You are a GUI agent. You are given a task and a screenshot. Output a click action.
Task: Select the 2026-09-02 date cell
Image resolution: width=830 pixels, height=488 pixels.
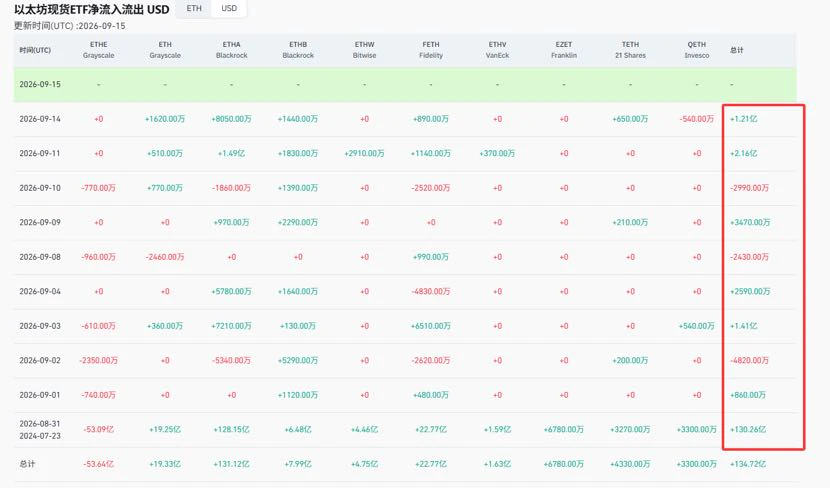click(40, 360)
